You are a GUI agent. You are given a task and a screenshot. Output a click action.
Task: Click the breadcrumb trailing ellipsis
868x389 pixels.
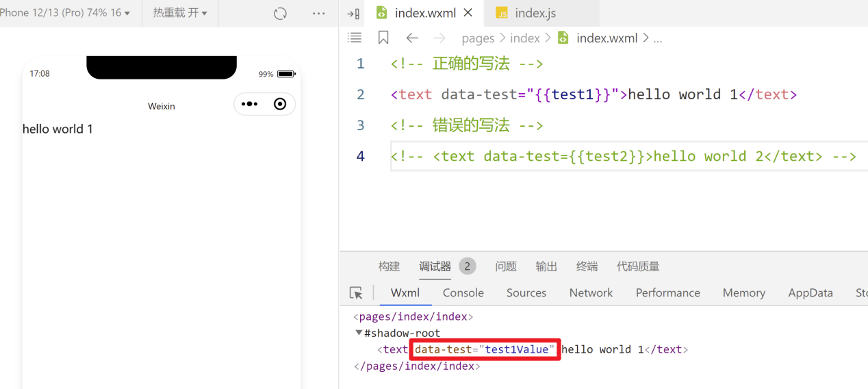pos(658,39)
